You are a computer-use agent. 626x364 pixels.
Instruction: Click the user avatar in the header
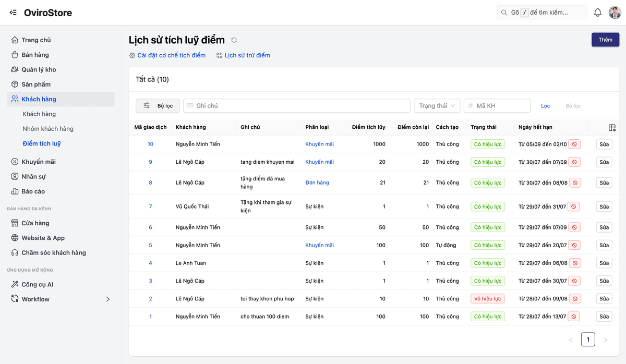click(x=615, y=13)
